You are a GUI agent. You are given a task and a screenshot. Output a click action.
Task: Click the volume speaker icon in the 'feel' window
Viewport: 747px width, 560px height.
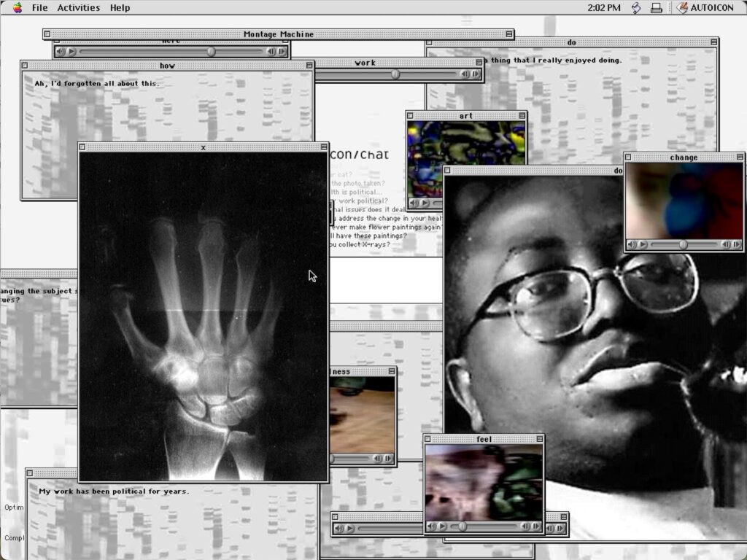tap(433, 526)
